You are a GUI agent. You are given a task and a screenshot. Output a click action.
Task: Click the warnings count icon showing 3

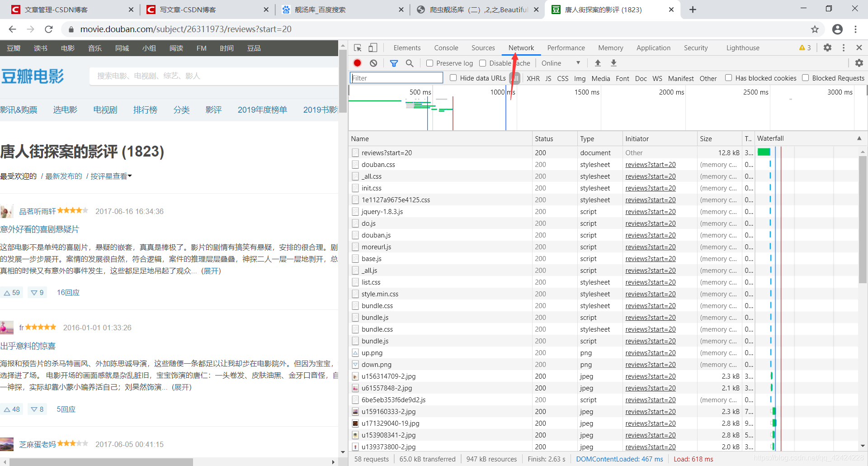coord(805,48)
